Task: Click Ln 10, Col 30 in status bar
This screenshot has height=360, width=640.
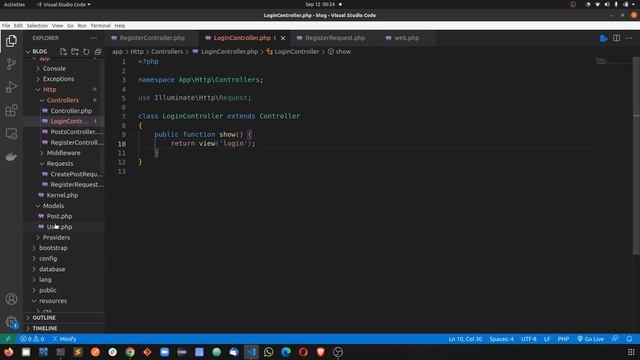Action: tap(465, 339)
